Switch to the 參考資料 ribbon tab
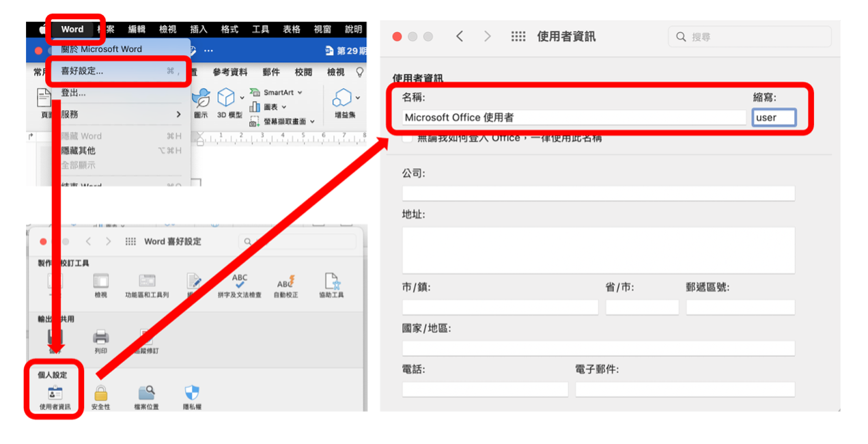The height and width of the screenshot is (444, 868). coord(230,72)
